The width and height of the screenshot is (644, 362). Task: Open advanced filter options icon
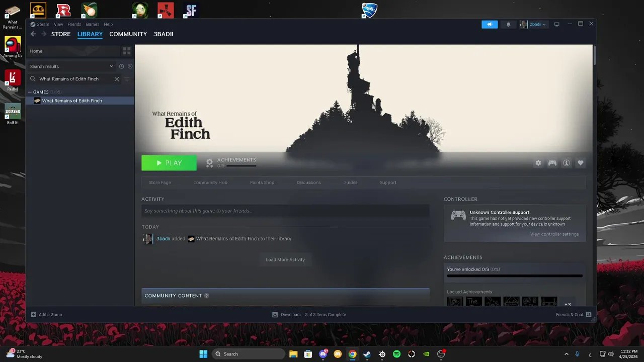[x=127, y=79]
